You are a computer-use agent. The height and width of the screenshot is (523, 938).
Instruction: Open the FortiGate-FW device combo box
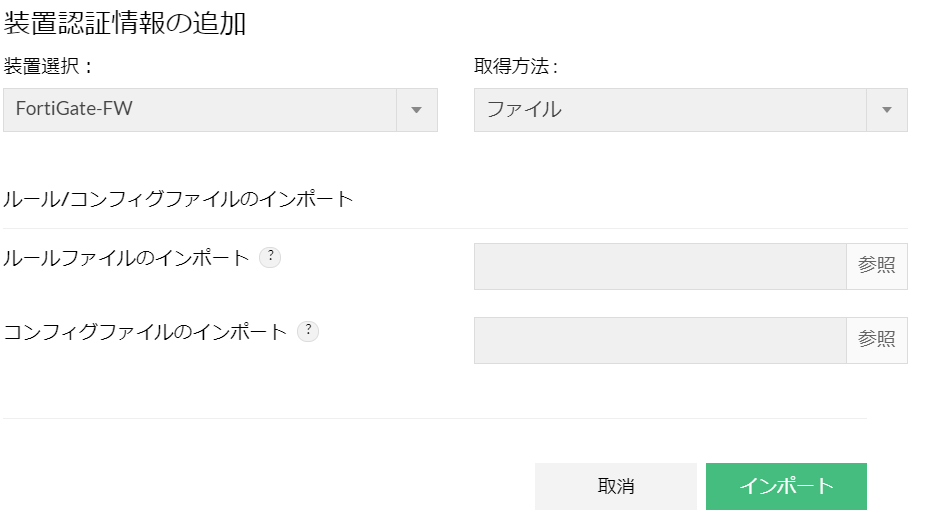coord(200,110)
